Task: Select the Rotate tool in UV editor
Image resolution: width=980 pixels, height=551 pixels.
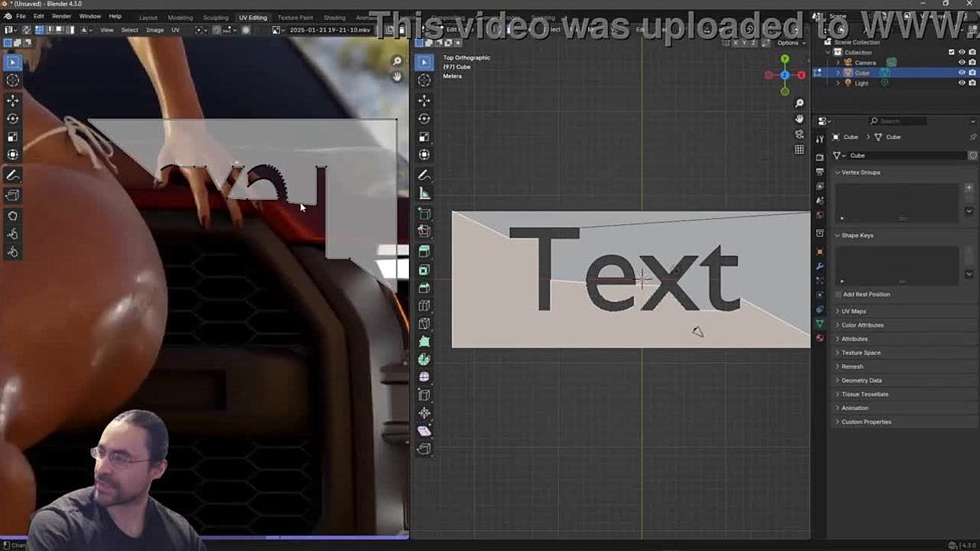Action: point(13,119)
